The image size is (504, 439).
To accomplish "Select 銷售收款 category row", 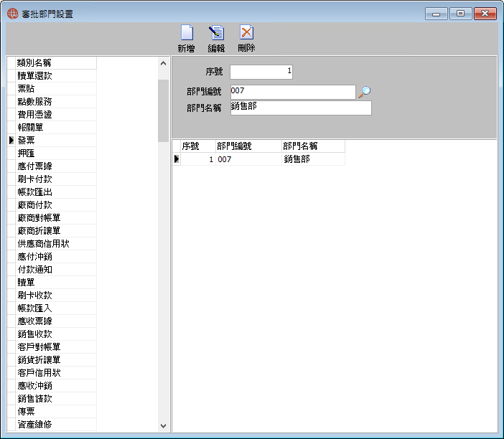I will click(56, 334).
